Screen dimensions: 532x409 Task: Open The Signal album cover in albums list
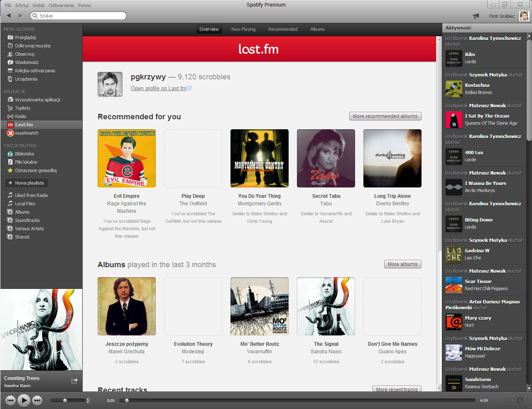(x=326, y=306)
